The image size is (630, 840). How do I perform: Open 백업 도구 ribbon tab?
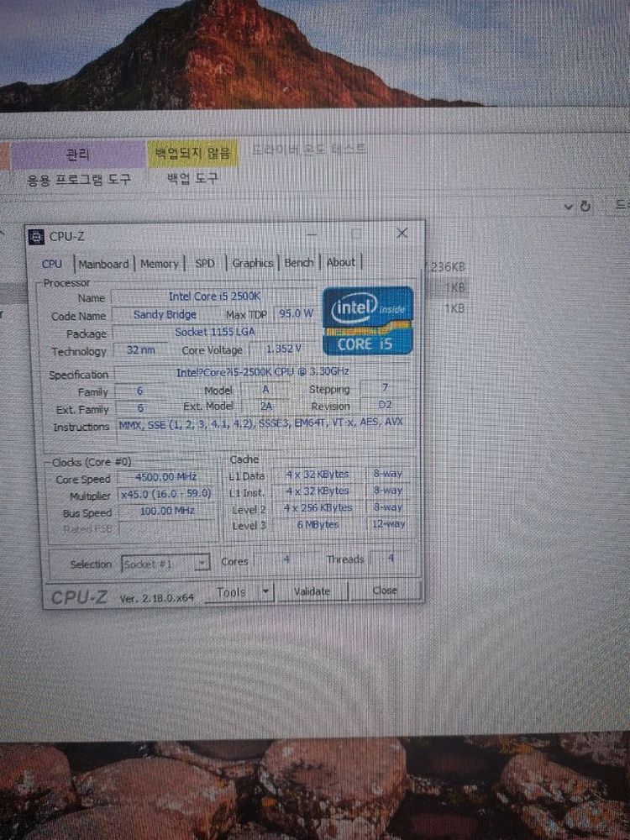click(193, 177)
